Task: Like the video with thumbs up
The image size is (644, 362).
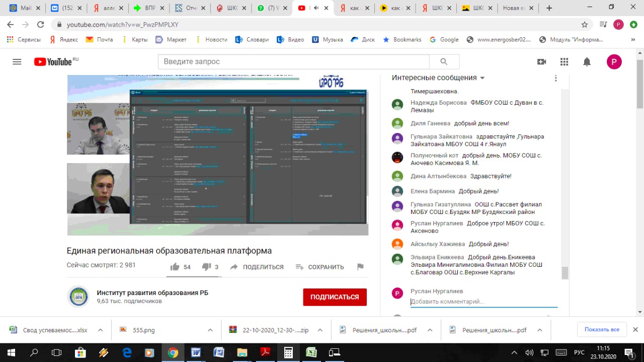Action: [x=175, y=267]
